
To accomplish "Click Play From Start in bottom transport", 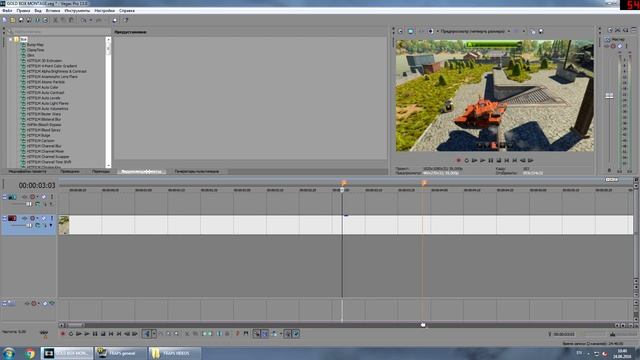I will tap(78, 334).
